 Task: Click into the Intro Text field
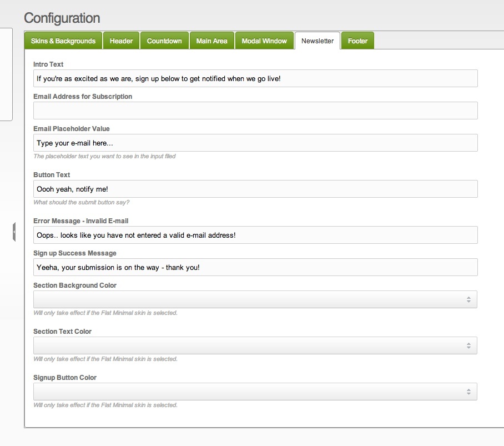(255, 78)
